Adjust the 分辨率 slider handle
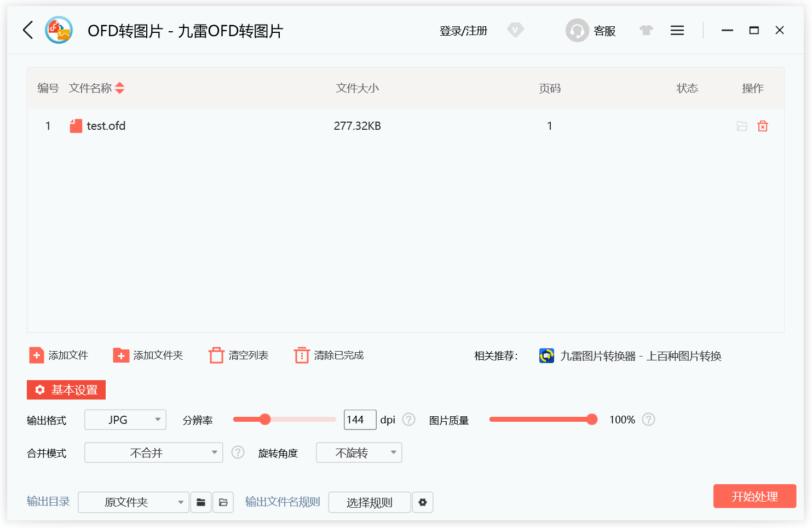 [265, 420]
